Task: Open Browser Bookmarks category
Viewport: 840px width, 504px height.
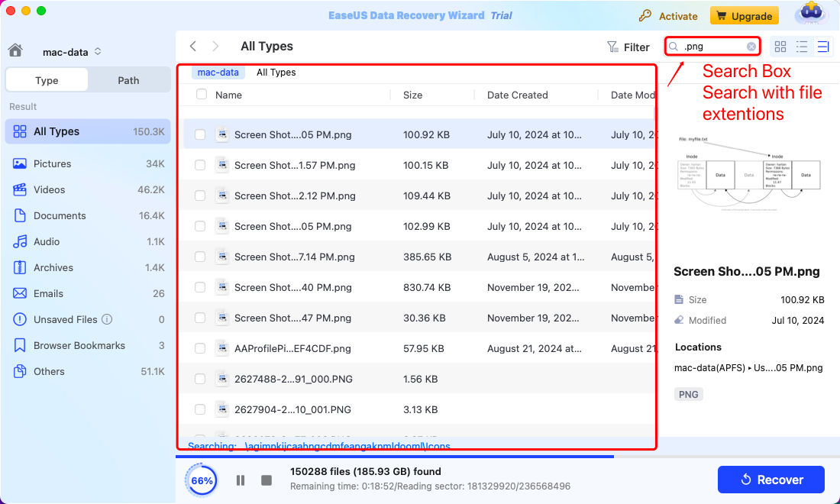Action: pyautogui.click(x=88, y=345)
